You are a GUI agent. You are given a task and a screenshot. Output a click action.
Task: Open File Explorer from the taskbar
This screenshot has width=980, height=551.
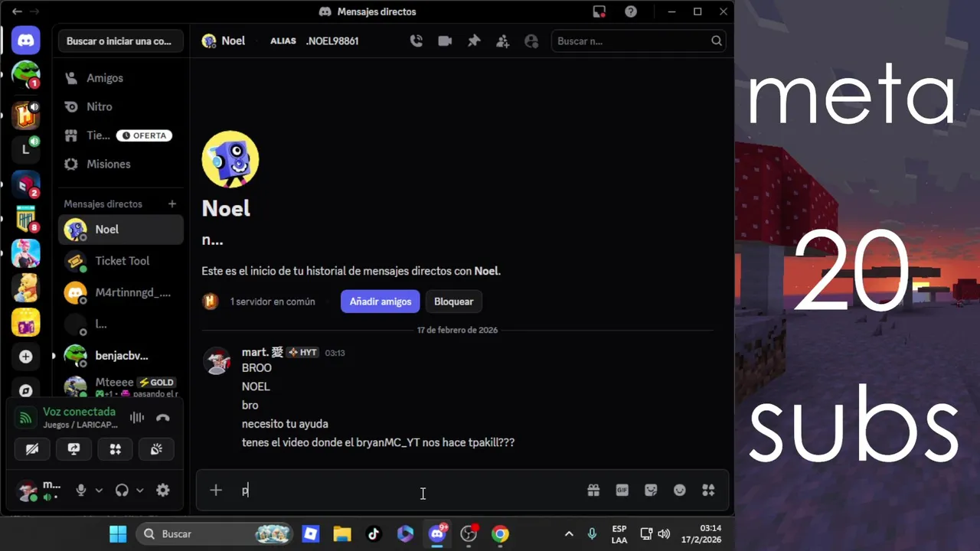(342, 534)
